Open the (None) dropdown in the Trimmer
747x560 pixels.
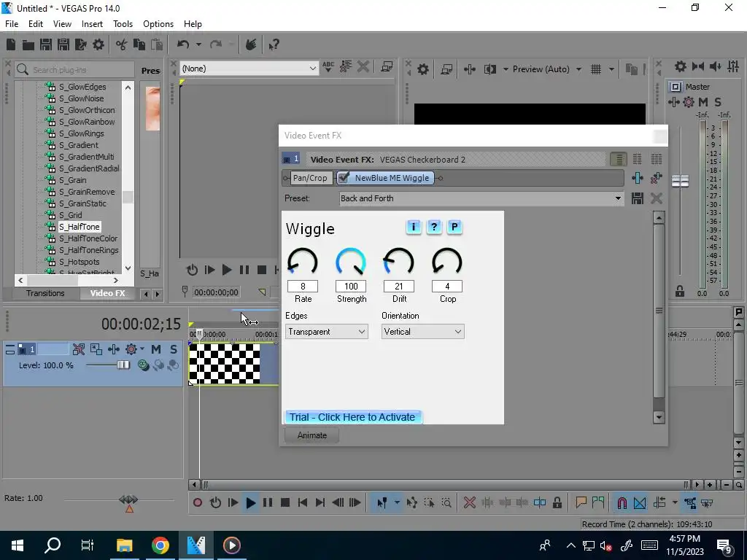point(249,69)
